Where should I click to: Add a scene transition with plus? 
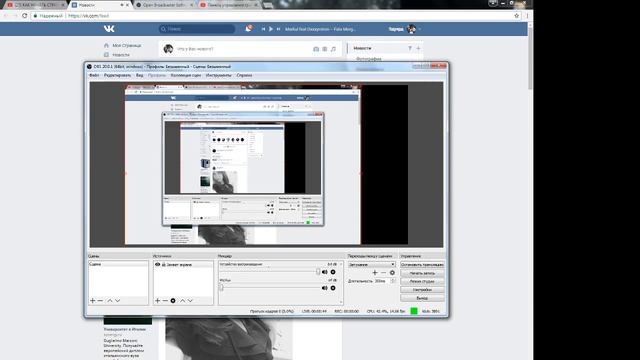[x=375, y=273]
